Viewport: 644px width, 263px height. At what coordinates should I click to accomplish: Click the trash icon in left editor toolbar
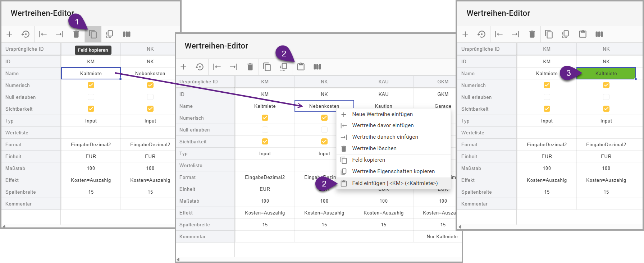point(76,34)
